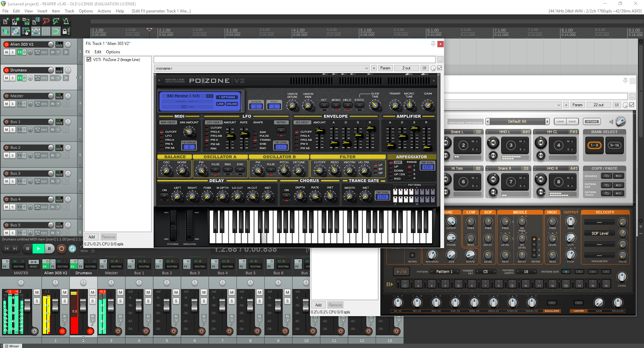The image size is (644, 348).
Task: Toggle snap magnet toolbar icon
Action: 56,31
